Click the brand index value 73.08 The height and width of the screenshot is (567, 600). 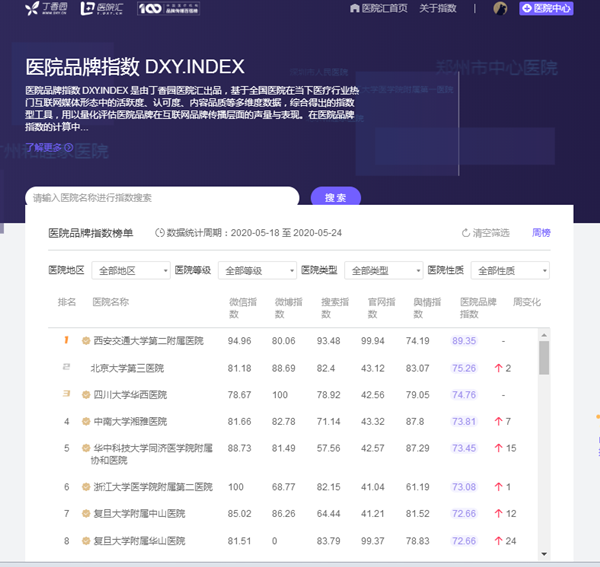[x=464, y=487]
